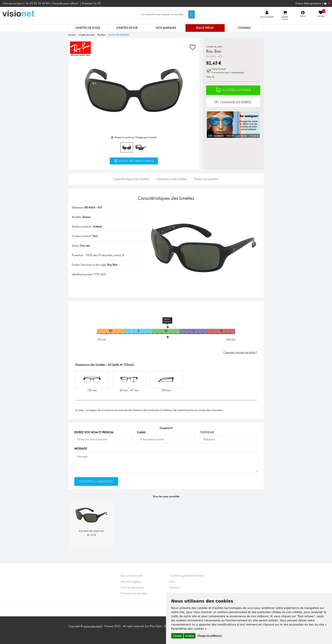Click Ajouter au panier button
Image resolution: width=332 pixels, height=644 pixels.
point(233,90)
